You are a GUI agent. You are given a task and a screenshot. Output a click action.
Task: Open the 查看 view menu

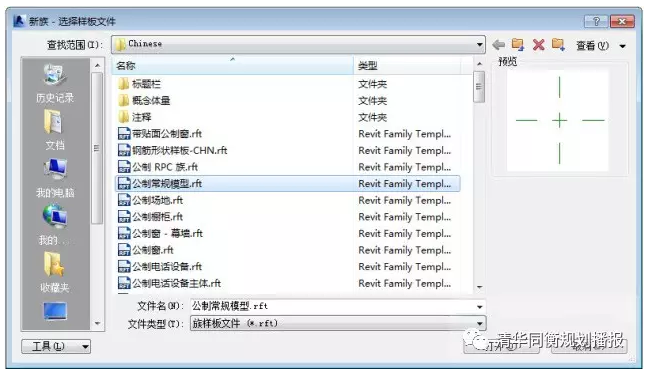pyautogui.click(x=600, y=45)
